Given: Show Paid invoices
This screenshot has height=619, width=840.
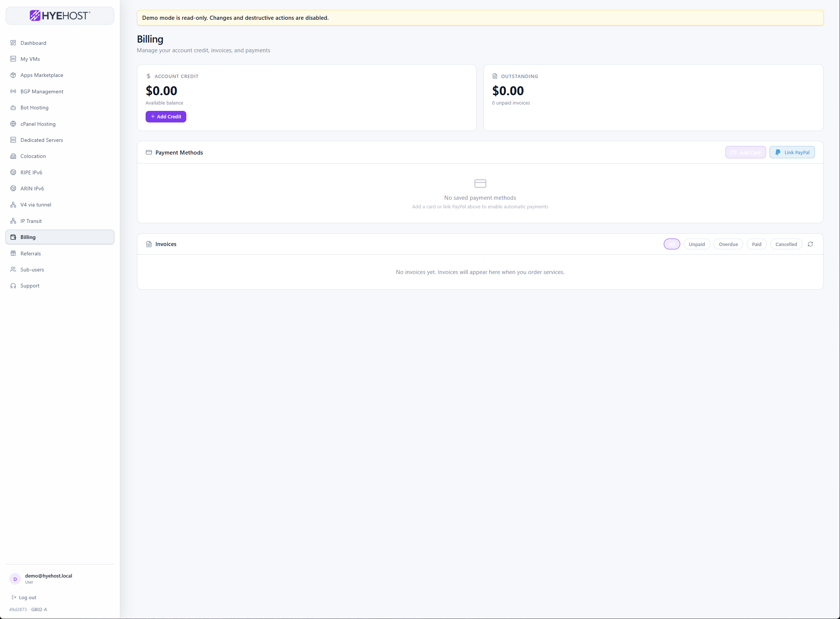Looking at the screenshot, I should pyautogui.click(x=756, y=244).
